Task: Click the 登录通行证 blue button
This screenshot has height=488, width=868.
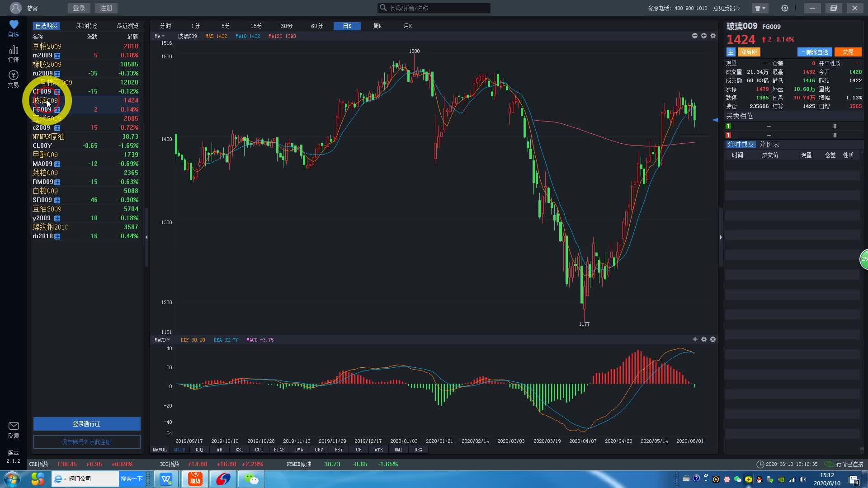Action: coord(87,424)
